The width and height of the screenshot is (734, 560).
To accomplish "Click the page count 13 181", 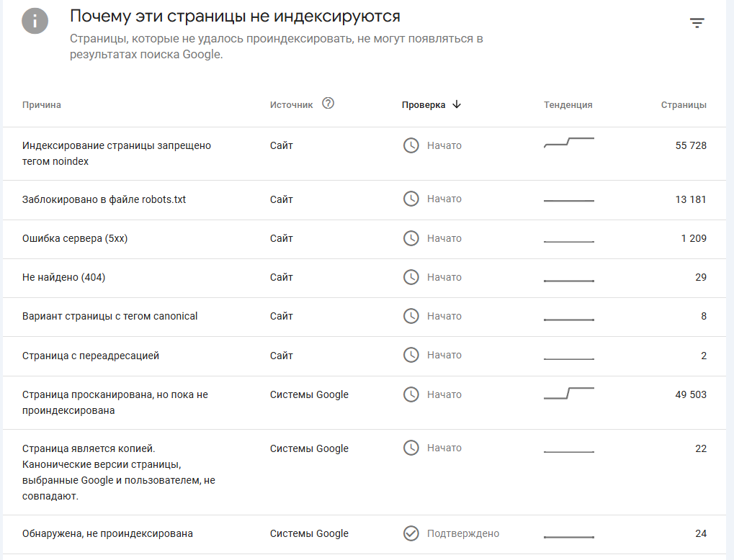I will (691, 199).
